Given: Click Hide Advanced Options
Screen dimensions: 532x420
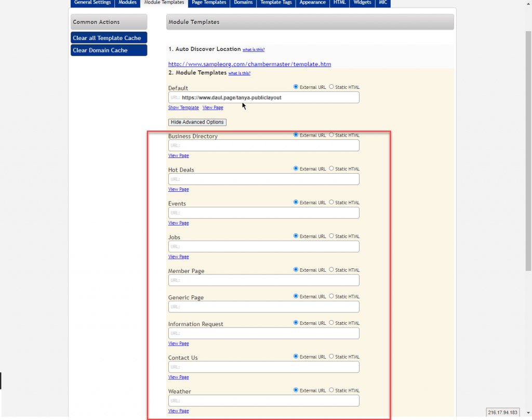Looking at the screenshot, I should (197, 122).
